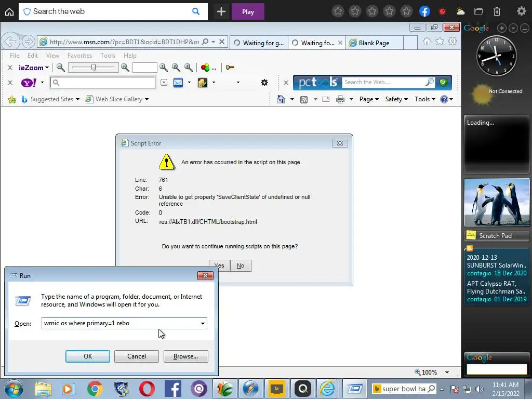Expand Web Slice Gallery dropdown
The image size is (532, 399).
click(147, 99)
